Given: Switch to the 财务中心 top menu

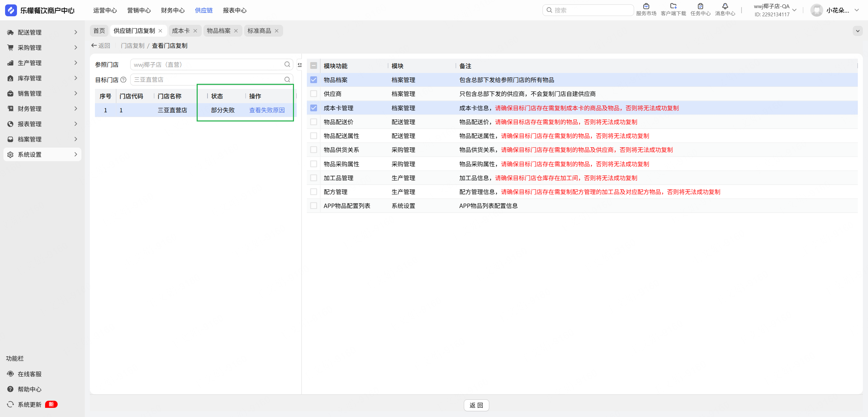Looking at the screenshot, I should coord(173,11).
